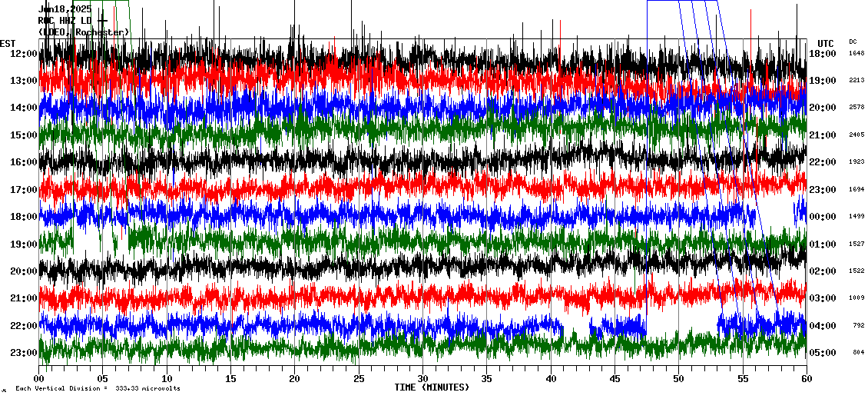
Task: Select the 15:00 EST row label
Action: click(23, 135)
